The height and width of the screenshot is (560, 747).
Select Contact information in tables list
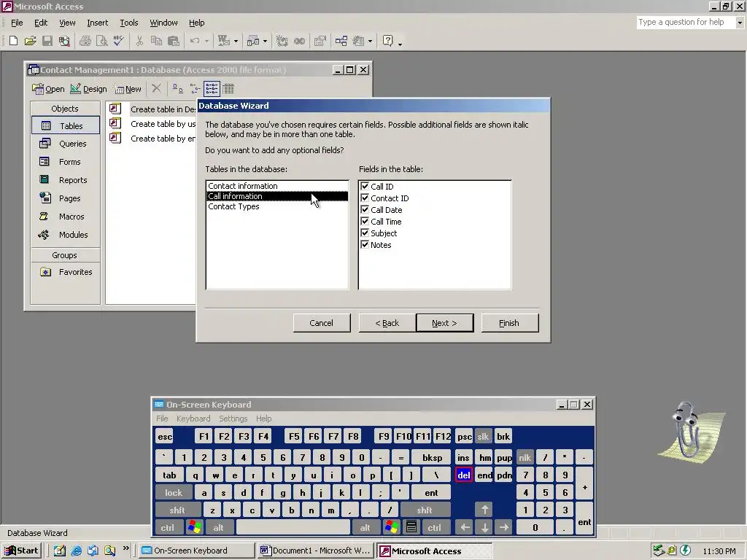277,186
